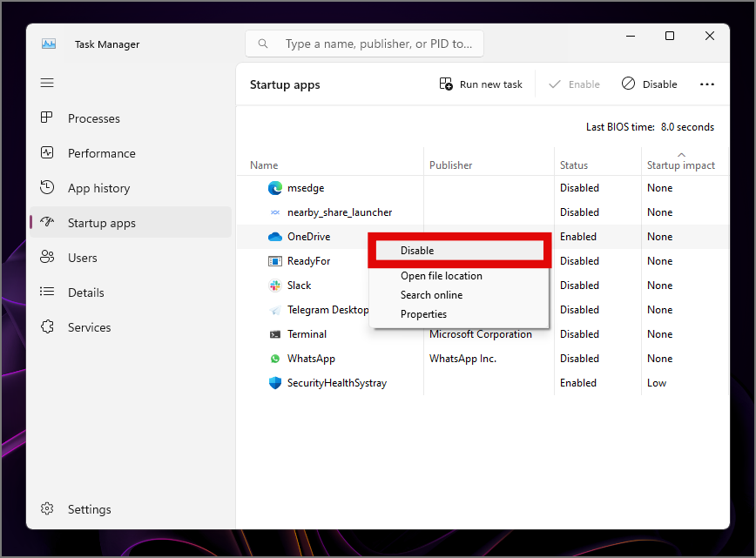
Task: Click the Task Manager app logo
Action: [x=49, y=44]
